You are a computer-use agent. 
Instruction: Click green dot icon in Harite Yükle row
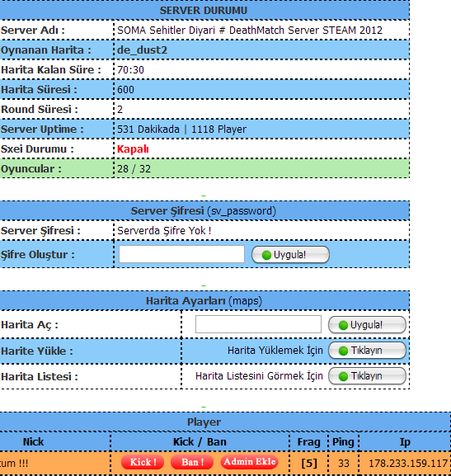[x=343, y=351]
